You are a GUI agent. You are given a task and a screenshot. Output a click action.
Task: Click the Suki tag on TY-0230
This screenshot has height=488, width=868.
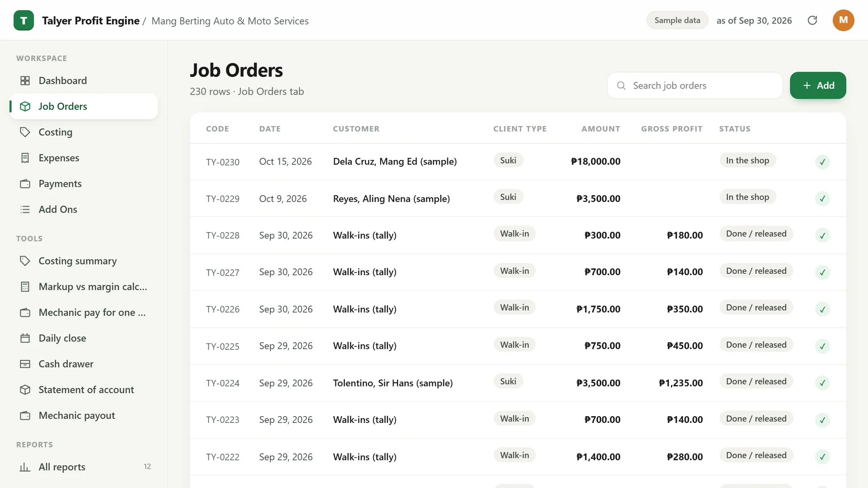tap(508, 160)
